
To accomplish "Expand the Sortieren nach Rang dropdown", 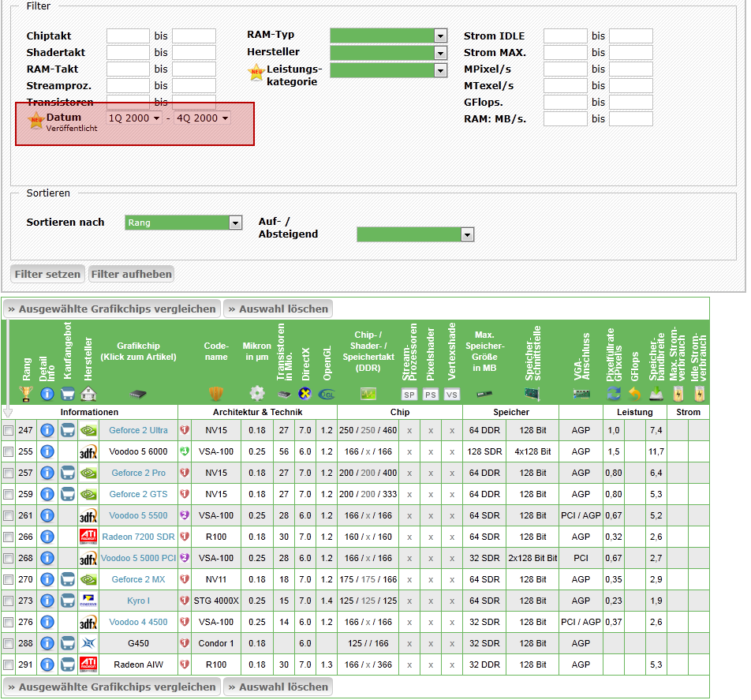I will [x=183, y=223].
